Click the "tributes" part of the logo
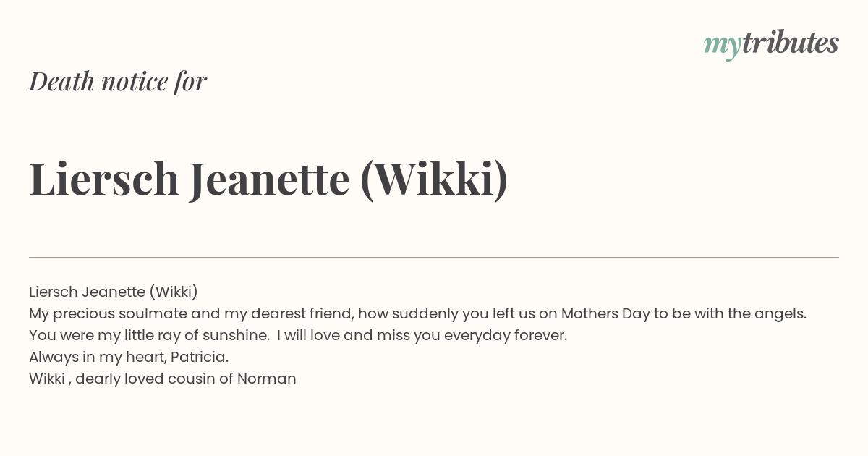 point(791,43)
